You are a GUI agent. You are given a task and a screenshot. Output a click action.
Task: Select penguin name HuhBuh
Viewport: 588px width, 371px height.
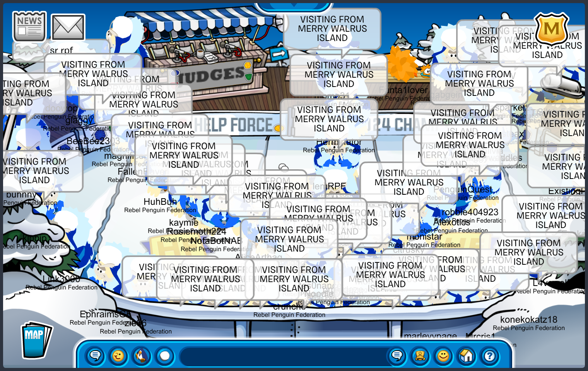click(160, 202)
